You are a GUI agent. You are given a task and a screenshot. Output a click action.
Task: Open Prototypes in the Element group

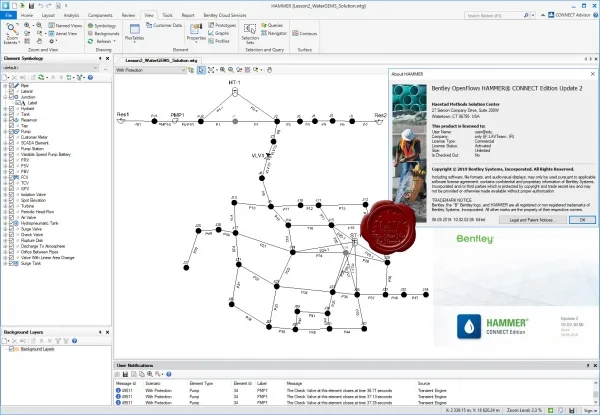(222, 25)
